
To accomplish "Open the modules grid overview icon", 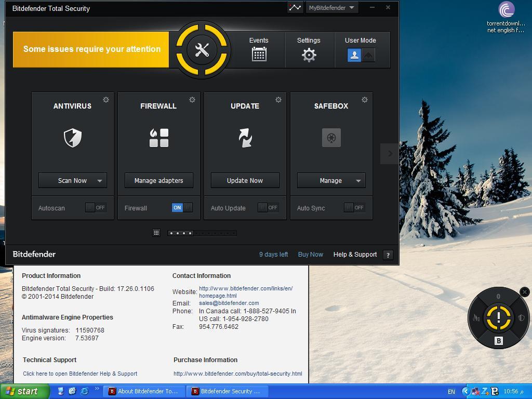I will (x=156, y=233).
